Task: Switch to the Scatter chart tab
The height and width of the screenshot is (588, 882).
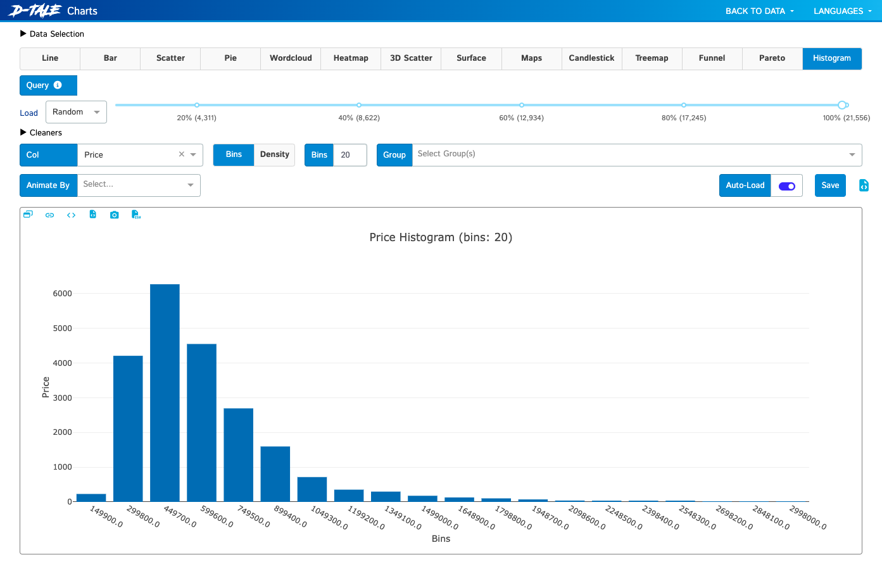Action: tap(170, 58)
